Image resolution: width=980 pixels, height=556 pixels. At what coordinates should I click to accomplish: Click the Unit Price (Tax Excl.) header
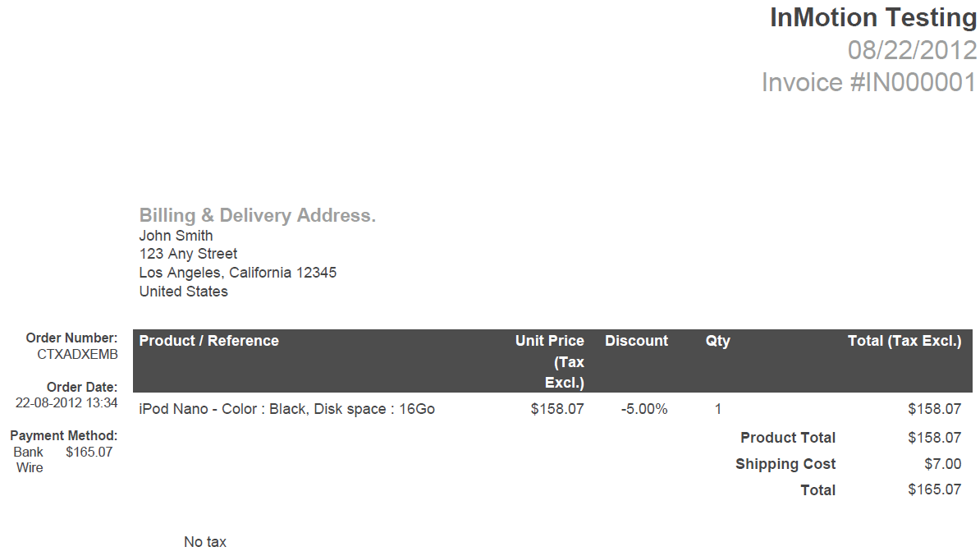click(x=550, y=361)
